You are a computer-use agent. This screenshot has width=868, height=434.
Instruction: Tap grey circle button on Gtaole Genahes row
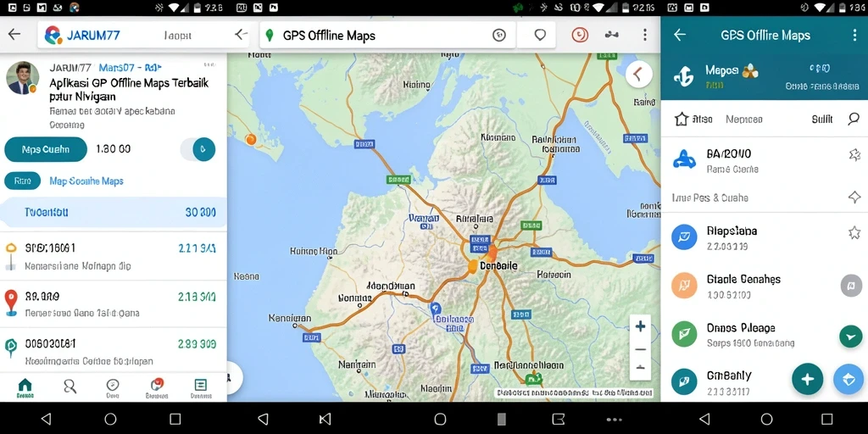pyautogui.click(x=851, y=286)
